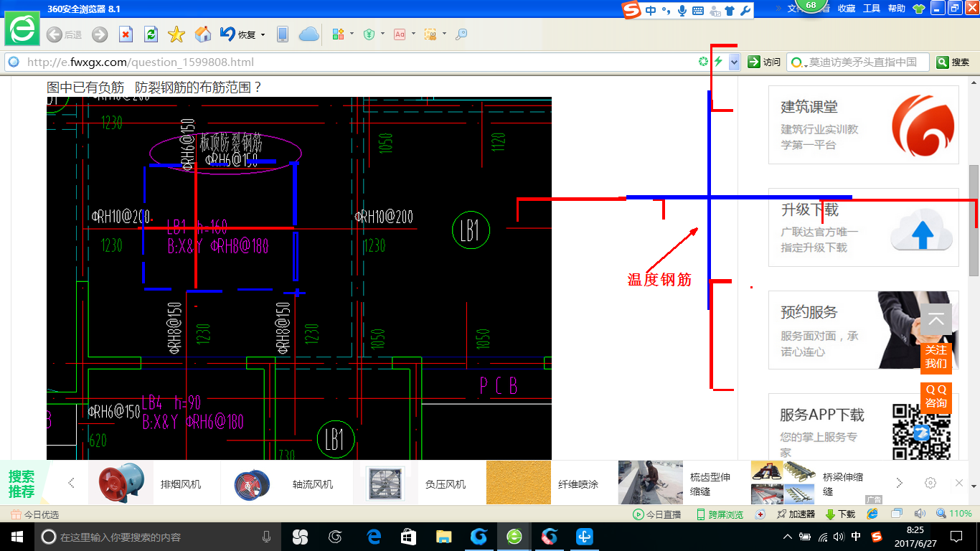Open the 轴流风机 recommendation
Image resolution: width=980 pixels, height=551 pixels.
pyautogui.click(x=287, y=484)
